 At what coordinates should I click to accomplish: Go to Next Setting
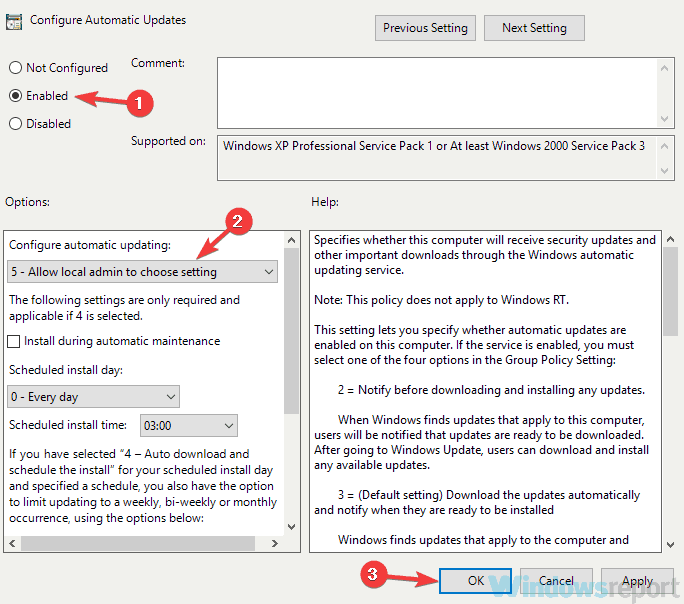pyautogui.click(x=534, y=28)
